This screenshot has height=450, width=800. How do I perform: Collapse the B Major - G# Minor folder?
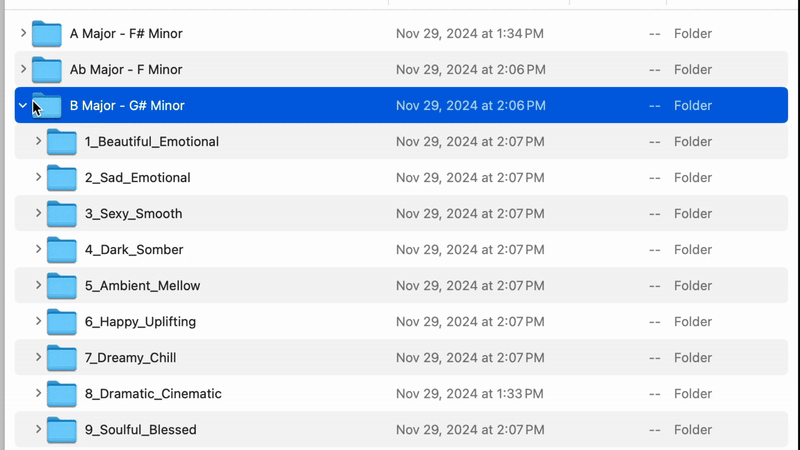coord(22,105)
